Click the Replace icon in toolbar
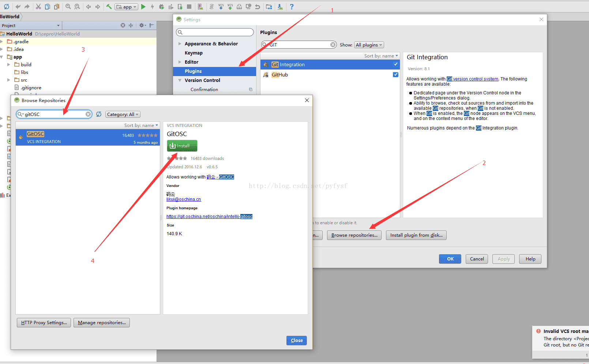 (77, 7)
